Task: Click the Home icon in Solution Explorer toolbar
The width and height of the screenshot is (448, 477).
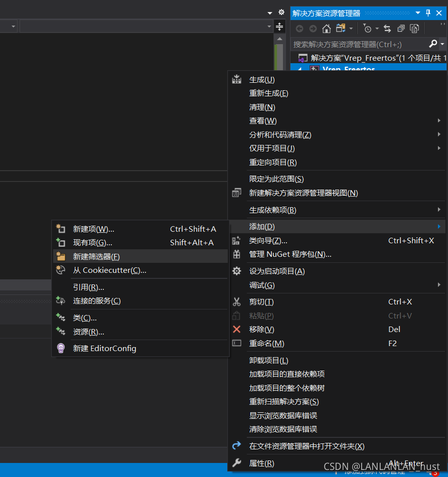Action: 327,28
